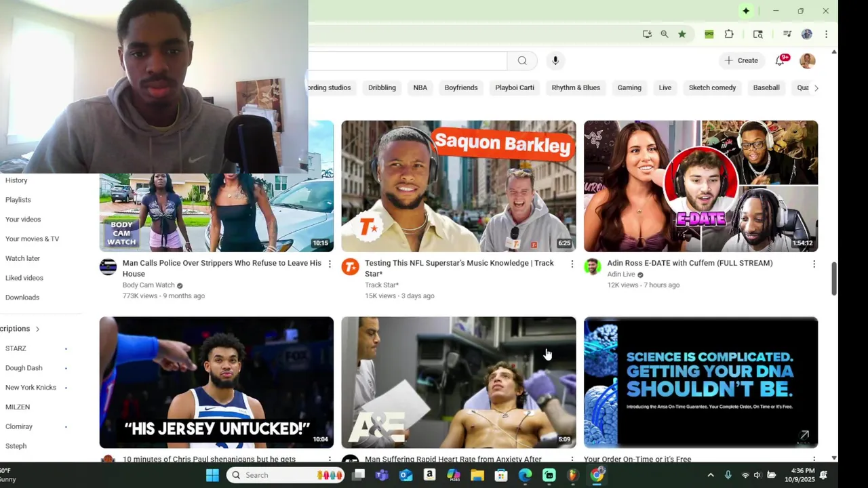The height and width of the screenshot is (488, 868).
Task: Click the install app icon in address bar
Action: (647, 34)
